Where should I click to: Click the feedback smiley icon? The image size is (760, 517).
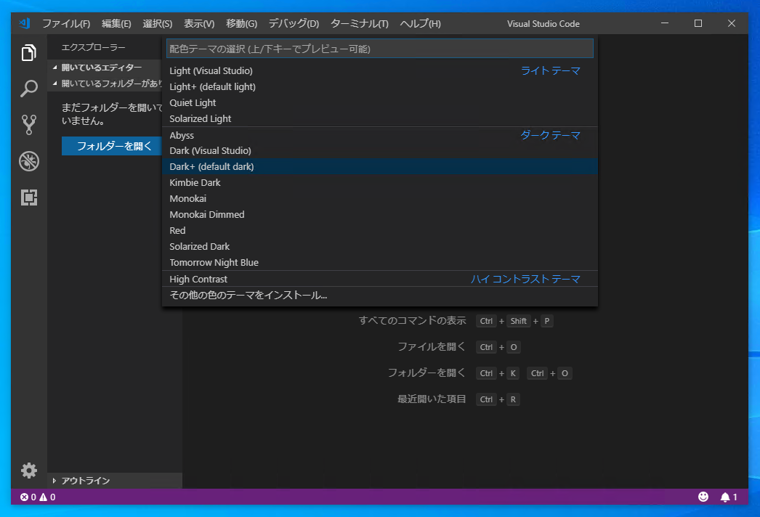703,497
